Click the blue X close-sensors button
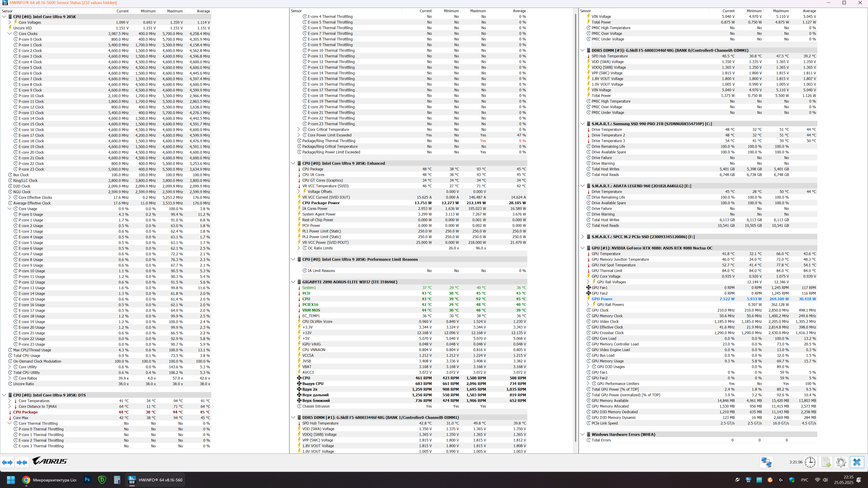The width and height of the screenshot is (868, 488). tap(857, 462)
